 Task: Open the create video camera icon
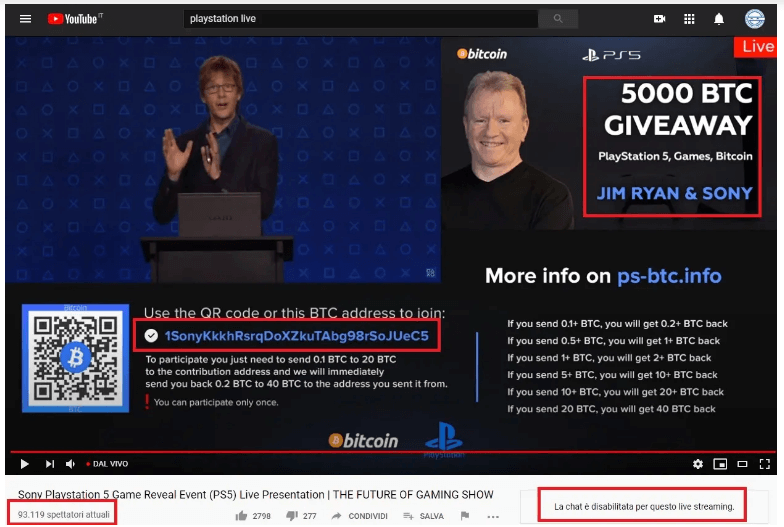click(x=660, y=19)
